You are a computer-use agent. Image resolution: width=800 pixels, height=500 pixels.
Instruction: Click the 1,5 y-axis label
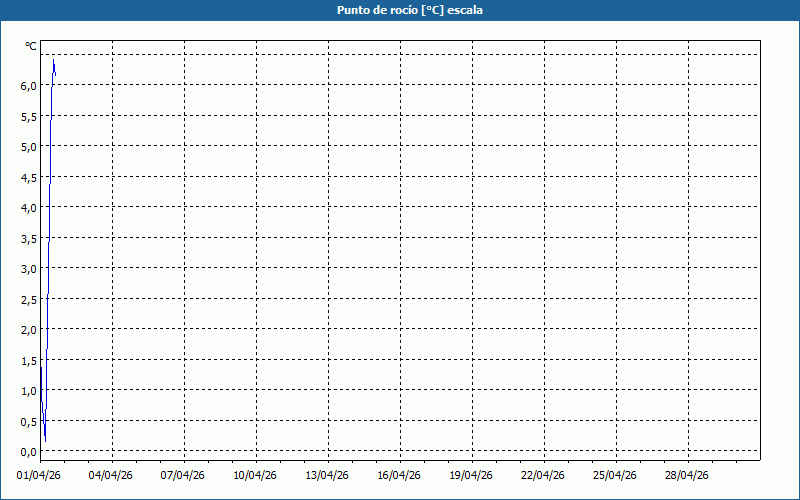29,360
